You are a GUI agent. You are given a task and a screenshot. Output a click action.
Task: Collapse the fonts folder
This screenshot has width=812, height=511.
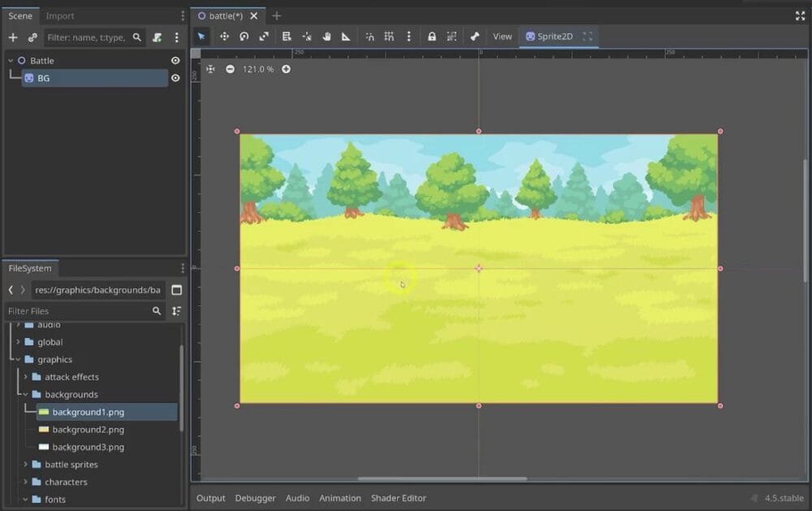click(x=25, y=500)
